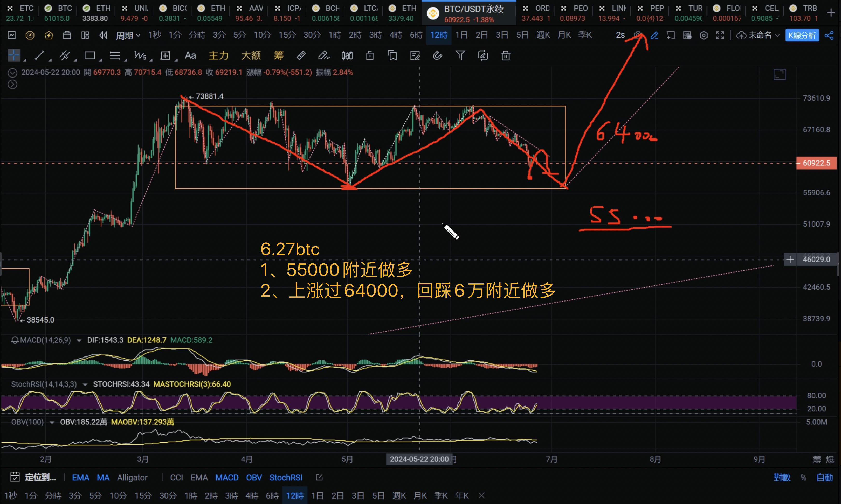The image size is (841, 504).
Task: Click the 主力 main-force button
Action: click(218, 55)
